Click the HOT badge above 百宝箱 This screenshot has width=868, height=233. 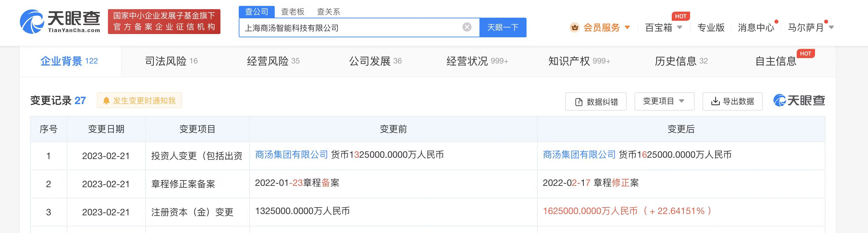pyautogui.click(x=680, y=16)
